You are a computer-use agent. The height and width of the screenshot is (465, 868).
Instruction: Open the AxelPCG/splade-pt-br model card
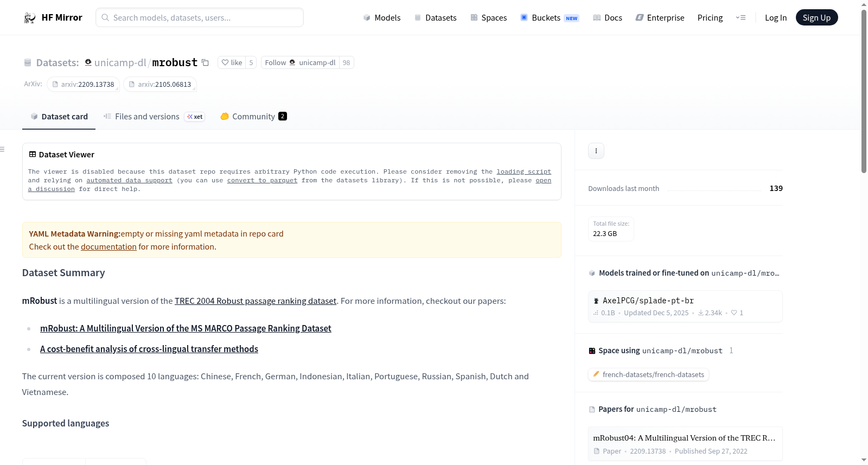(685, 307)
